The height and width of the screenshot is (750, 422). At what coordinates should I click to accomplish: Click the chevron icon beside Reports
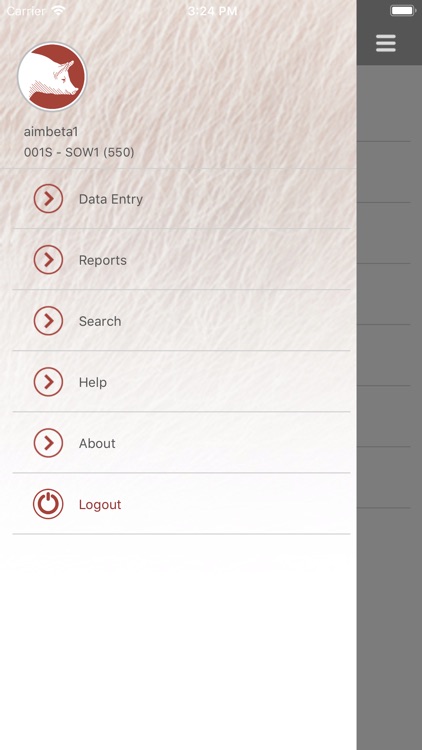pos(48,260)
